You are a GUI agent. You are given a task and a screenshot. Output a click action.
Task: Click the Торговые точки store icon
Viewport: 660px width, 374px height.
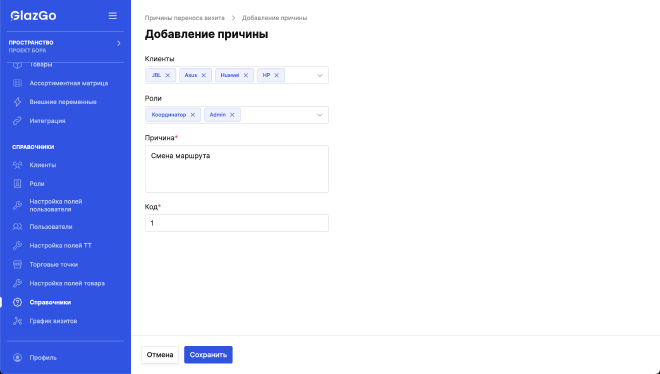[x=17, y=265]
